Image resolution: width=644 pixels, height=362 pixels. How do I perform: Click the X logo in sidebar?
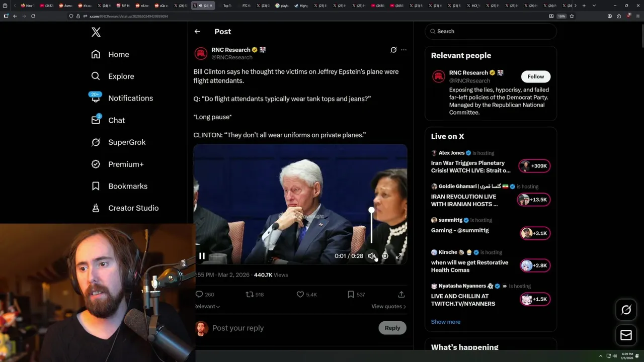click(96, 32)
